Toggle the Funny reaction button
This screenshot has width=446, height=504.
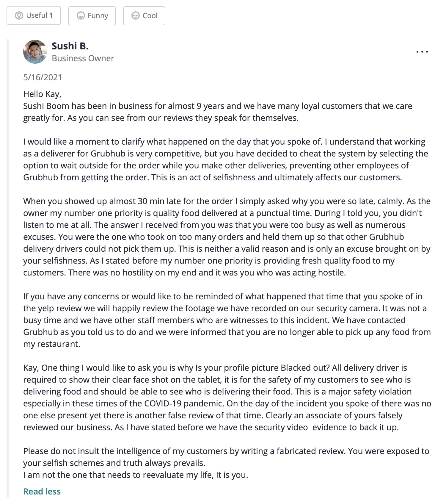[x=92, y=15]
